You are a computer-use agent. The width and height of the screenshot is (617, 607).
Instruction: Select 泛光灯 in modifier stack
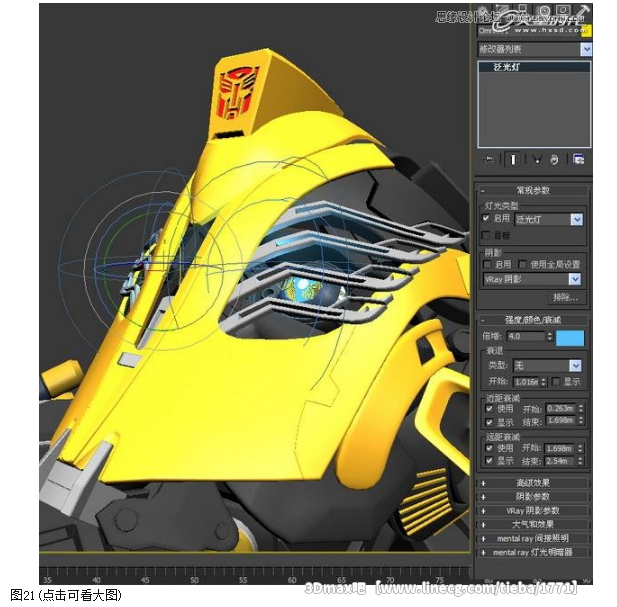pyautogui.click(x=534, y=67)
